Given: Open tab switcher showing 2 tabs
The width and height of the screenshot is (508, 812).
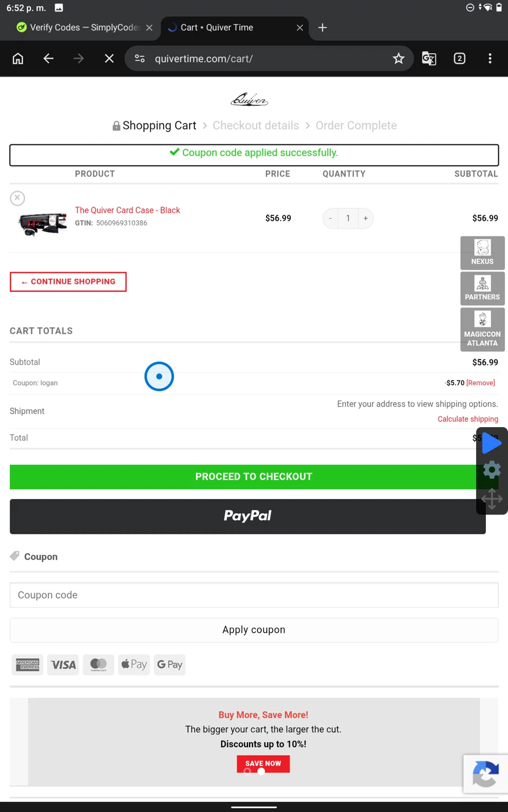Looking at the screenshot, I should pyautogui.click(x=459, y=58).
